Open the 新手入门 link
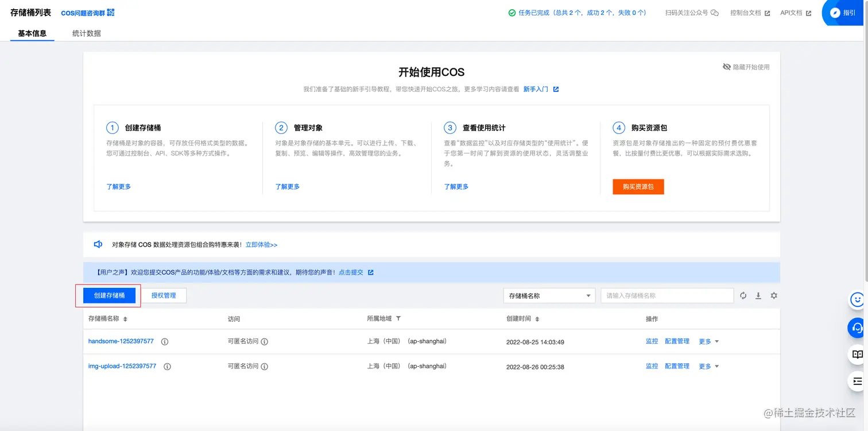Image resolution: width=868 pixels, height=431 pixels. [536, 89]
